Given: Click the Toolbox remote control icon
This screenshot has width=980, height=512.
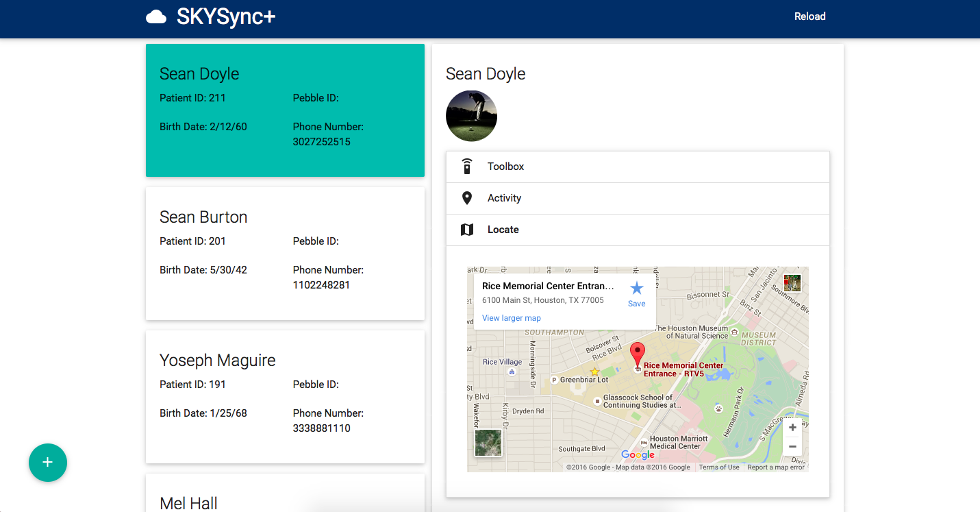Looking at the screenshot, I should pyautogui.click(x=467, y=167).
